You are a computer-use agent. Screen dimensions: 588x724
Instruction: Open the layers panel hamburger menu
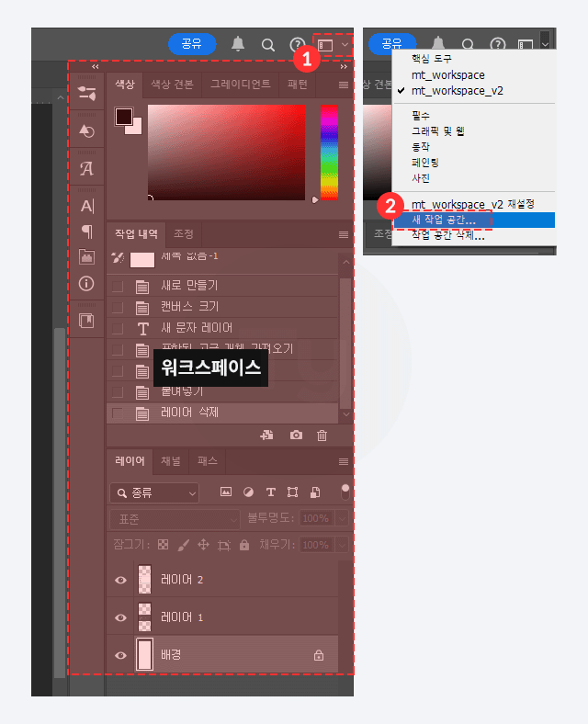pyautogui.click(x=344, y=462)
